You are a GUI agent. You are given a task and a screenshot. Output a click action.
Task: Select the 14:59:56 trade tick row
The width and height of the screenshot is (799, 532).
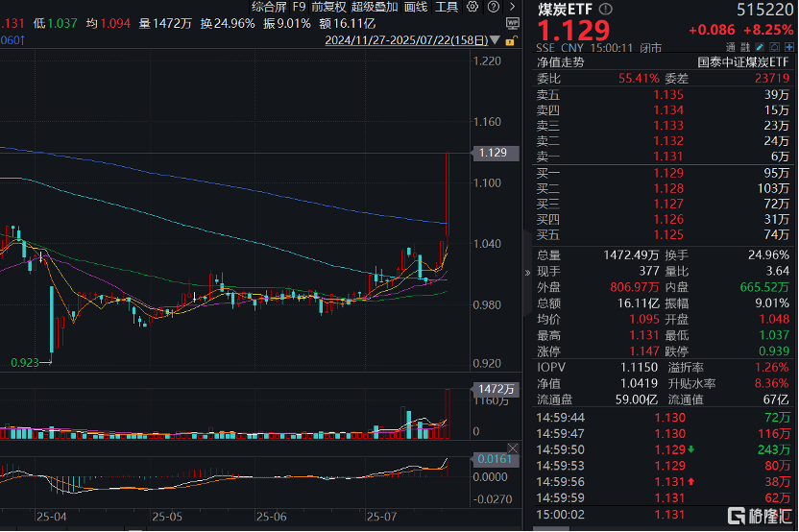click(663, 482)
